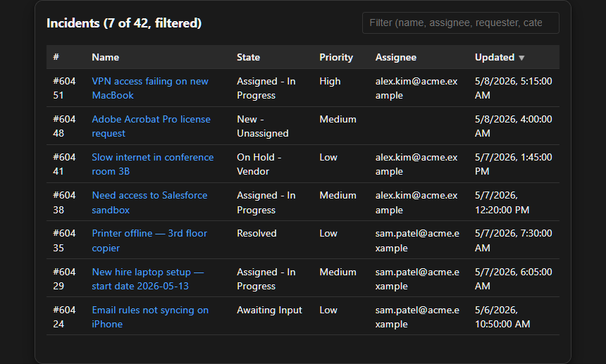Select incident number #60429
This screenshot has width=606, height=364.
(64, 279)
